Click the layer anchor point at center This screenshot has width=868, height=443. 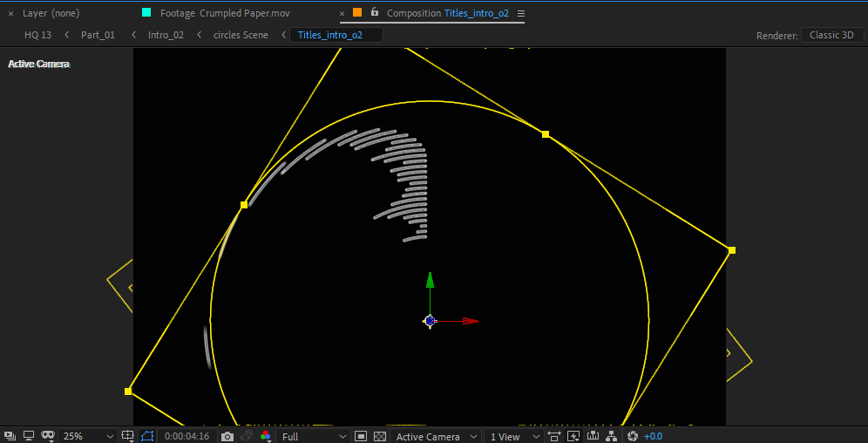430,321
